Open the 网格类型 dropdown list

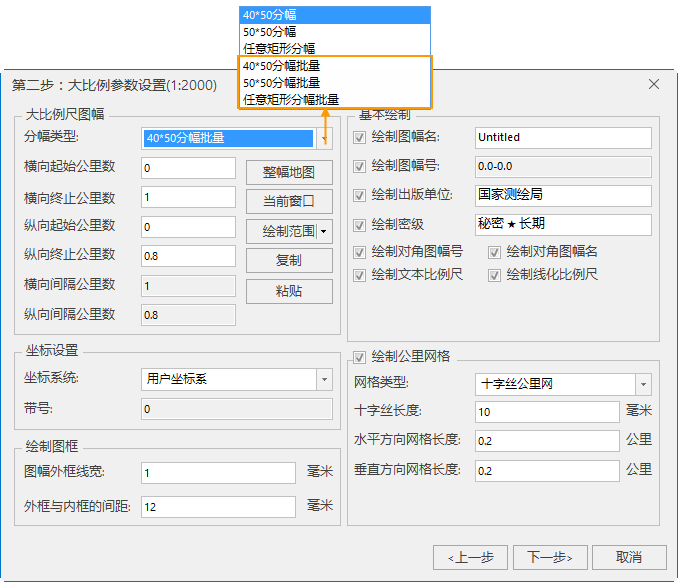[644, 384]
